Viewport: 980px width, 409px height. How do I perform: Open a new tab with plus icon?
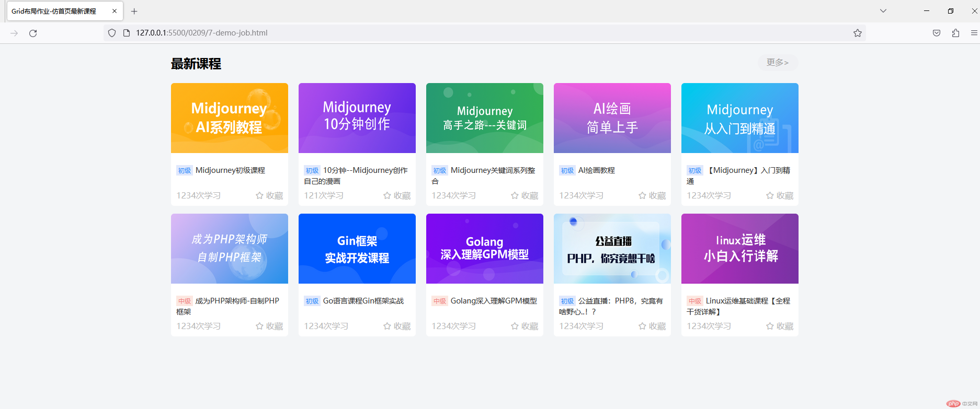pyautogui.click(x=134, y=11)
